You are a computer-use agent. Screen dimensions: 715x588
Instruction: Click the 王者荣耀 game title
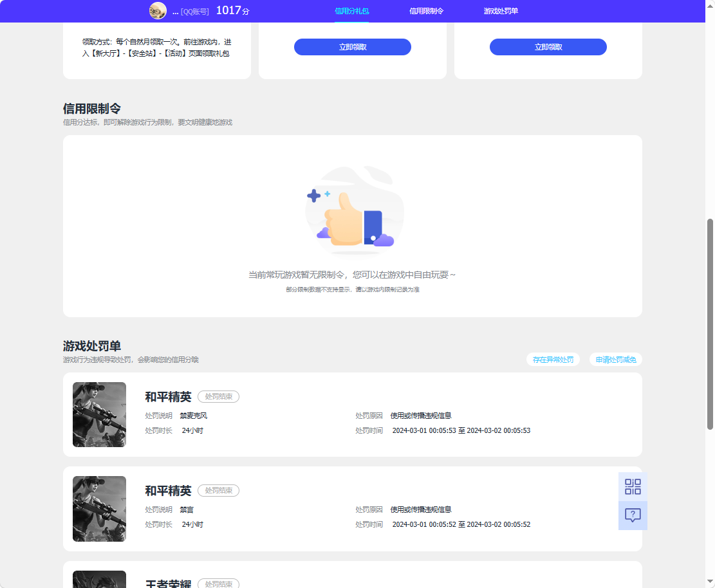coord(168,583)
